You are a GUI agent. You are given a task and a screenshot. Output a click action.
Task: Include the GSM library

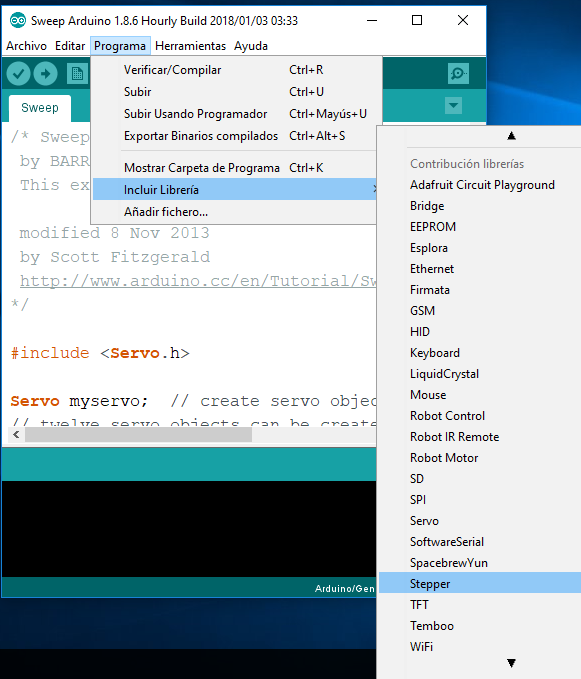pyautogui.click(x=480, y=311)
